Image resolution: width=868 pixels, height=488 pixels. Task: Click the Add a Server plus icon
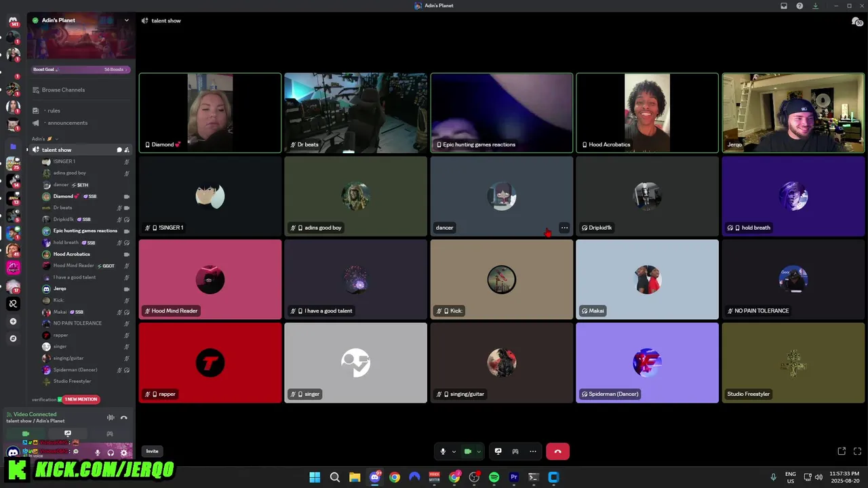13,321
